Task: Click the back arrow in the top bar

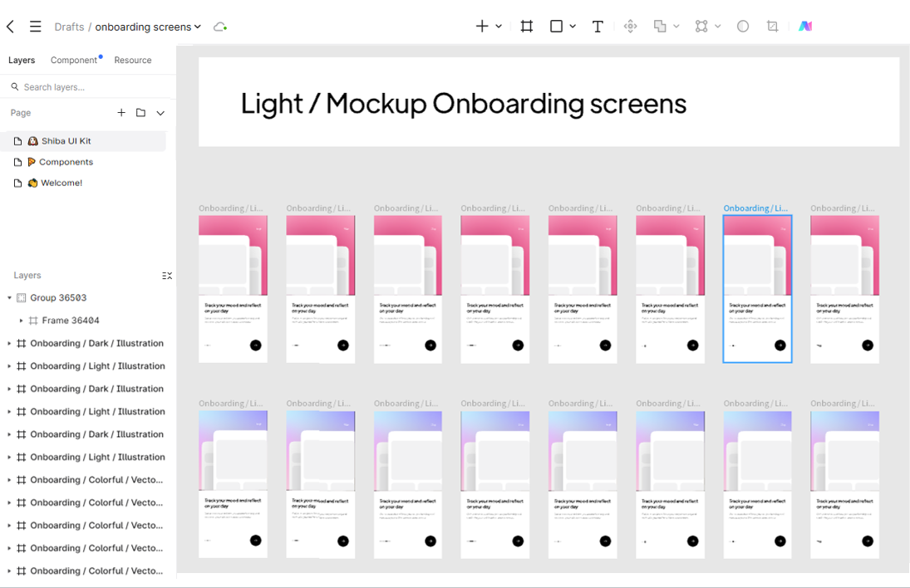Action: coord(11,27)
